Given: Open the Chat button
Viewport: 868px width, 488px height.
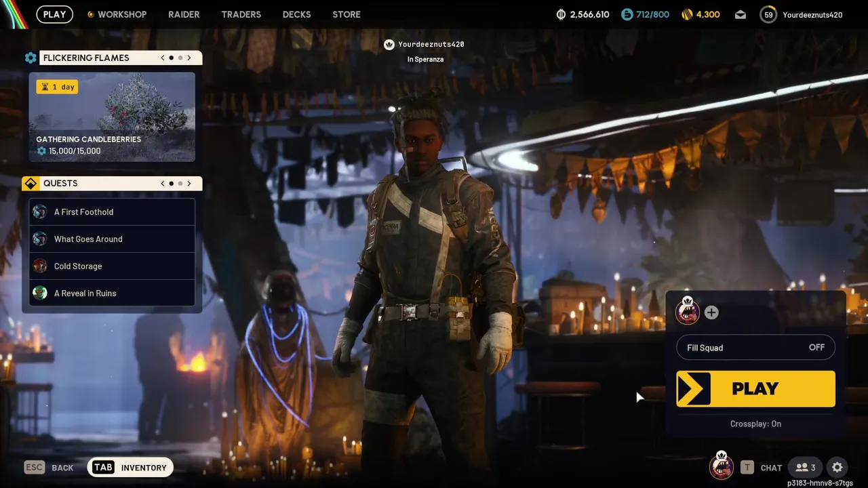Looking at the screenshot, I should click(x=761, y=468).
